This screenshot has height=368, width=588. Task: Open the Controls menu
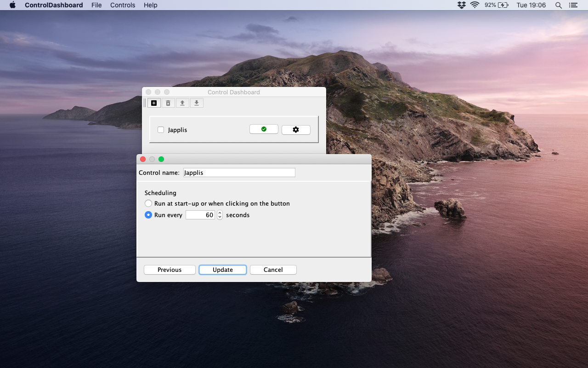pos(123,5)
